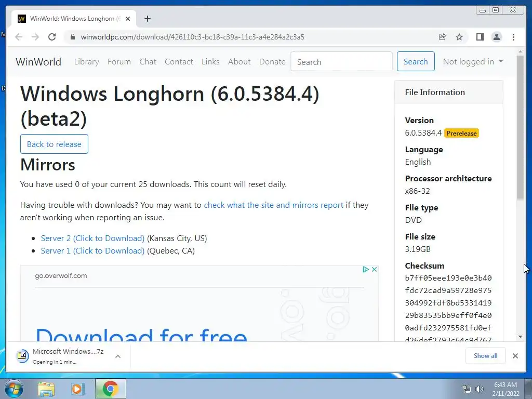Screen dimensions: 532x399
Task: Open Windows Explorer from the taskbar
Action: (46, 389)
